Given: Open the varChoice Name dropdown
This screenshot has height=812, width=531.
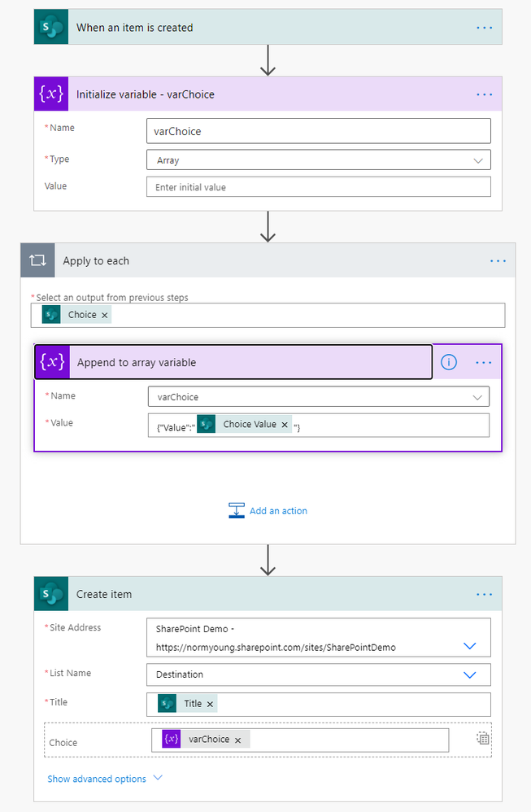Looking at the screenshot, I should (x=477, y=396).
